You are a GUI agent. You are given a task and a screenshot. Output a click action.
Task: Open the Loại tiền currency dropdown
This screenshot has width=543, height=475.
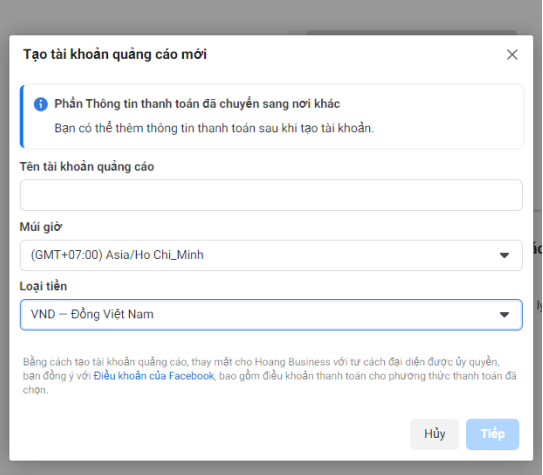[271, 315]
